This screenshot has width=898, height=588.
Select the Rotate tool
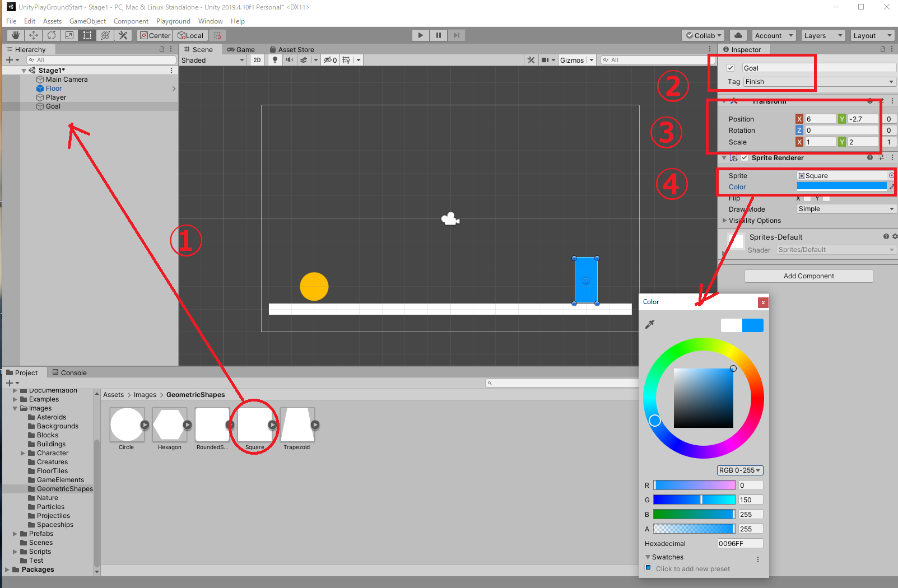tap(52, 35)
